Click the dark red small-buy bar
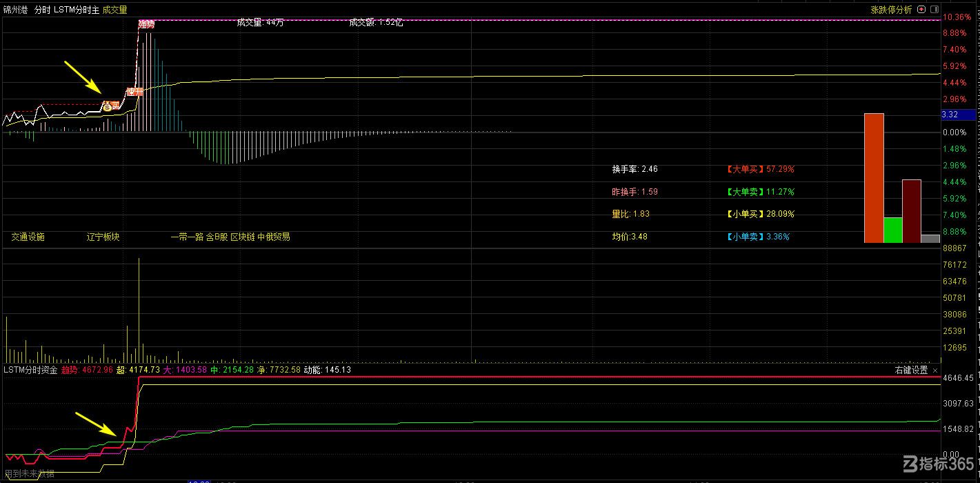The width and height of the screenshot is (980, 483). (x=912, y=211)
